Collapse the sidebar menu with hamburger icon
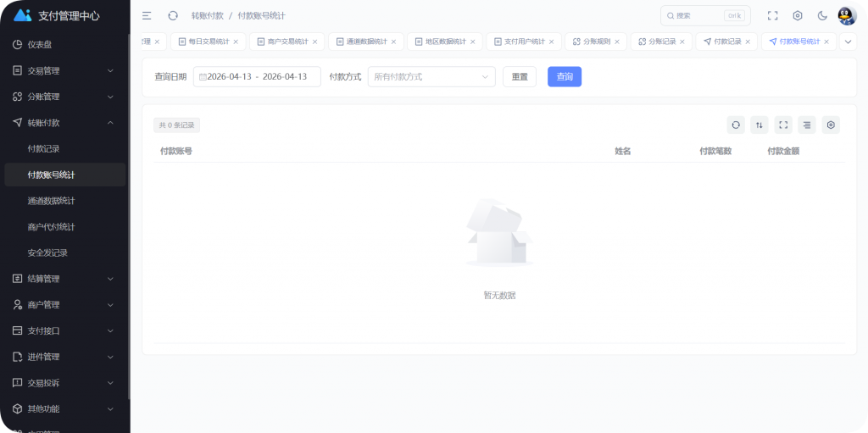Viewport: 868px width, 433px height. [x=147, y=16]
